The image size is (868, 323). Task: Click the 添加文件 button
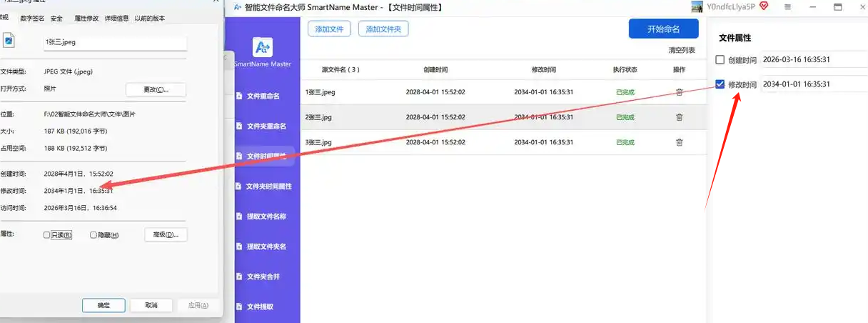pyautogui.click(x=330, y=29)
